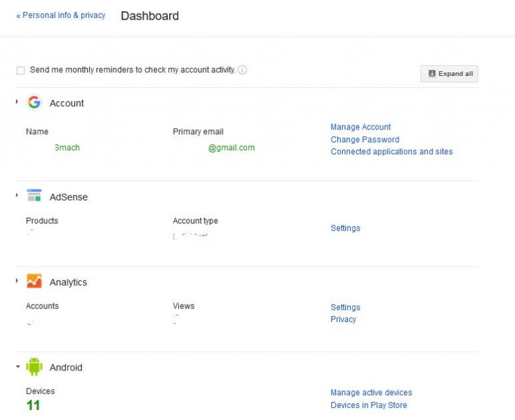Open Devices in Play Store link
515x420 pixels.
point(369,405)
